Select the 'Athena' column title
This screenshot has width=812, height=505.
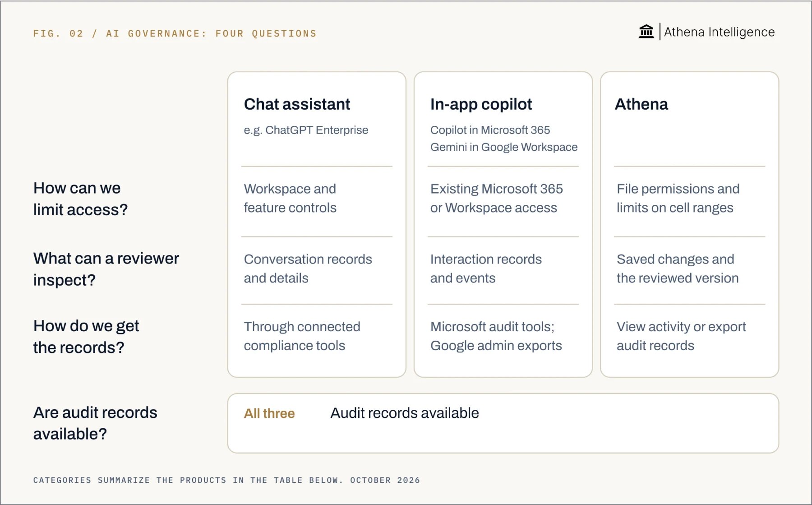(x=641, y=104)
